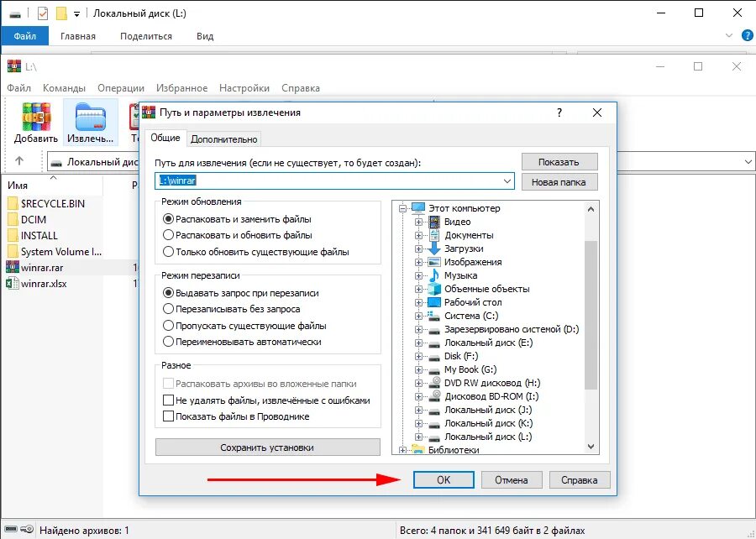Click the Справка button in dialog
The width and height of the screenshot is (756, 539).
pos(580,479)
